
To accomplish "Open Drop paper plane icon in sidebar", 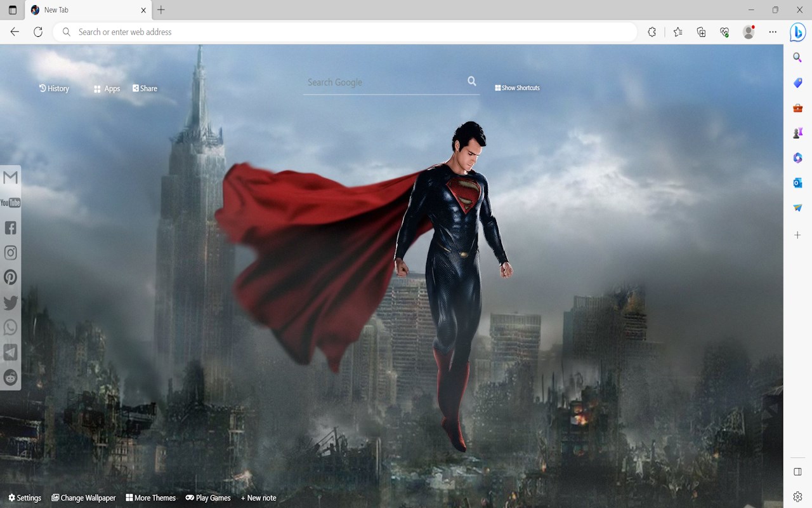I will [x=798, y=208].
